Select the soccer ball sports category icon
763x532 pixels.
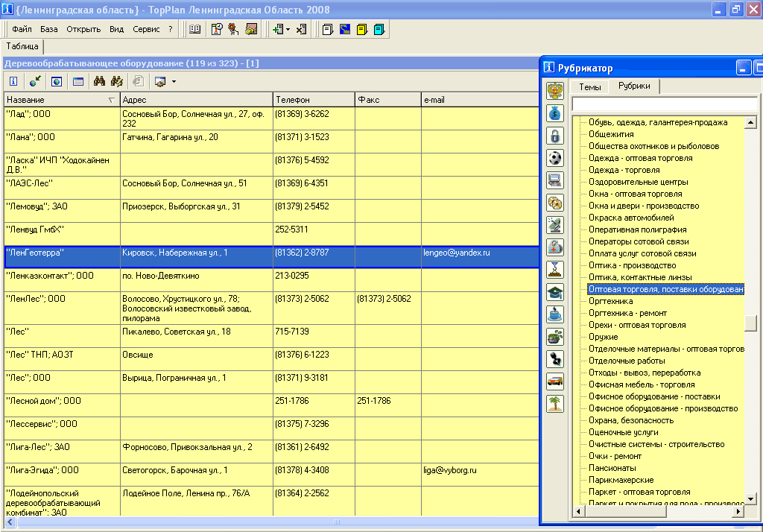tap(554, 158)
